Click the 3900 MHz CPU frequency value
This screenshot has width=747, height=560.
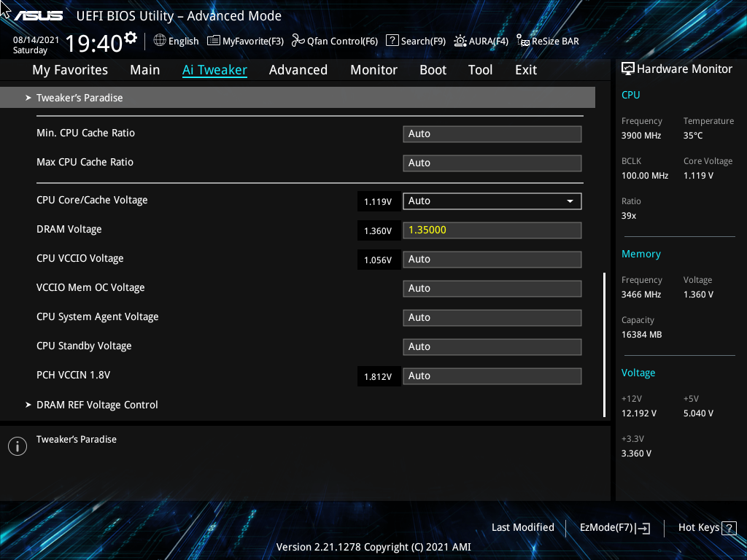(x=641, y=136)
